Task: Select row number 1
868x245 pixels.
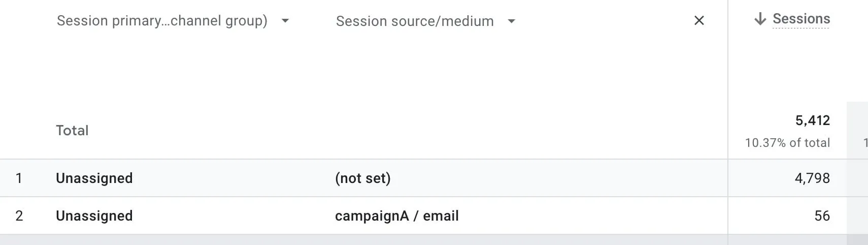Action: point(19,178)
